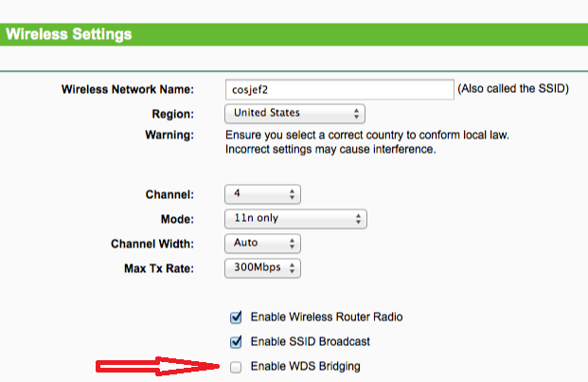
Task: Disable the Wireless Router Radio checkbox
Action: [235, 318]
